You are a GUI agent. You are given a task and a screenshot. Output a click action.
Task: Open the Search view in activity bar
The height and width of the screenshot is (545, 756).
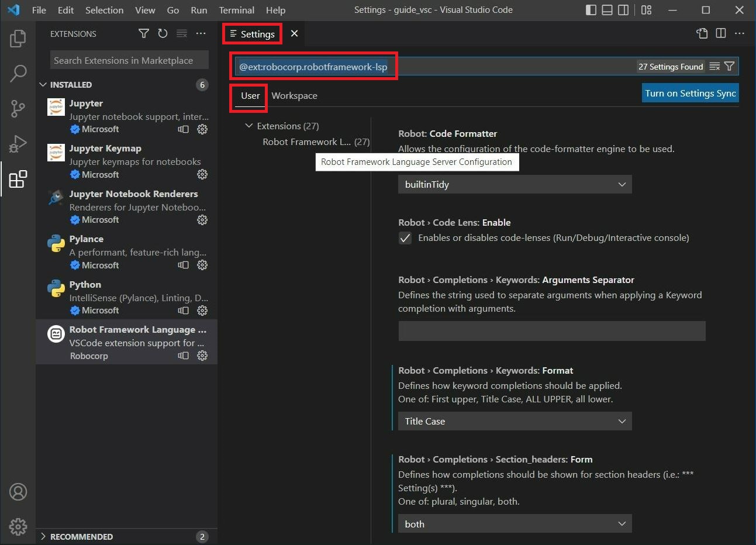tap(18, 74)
